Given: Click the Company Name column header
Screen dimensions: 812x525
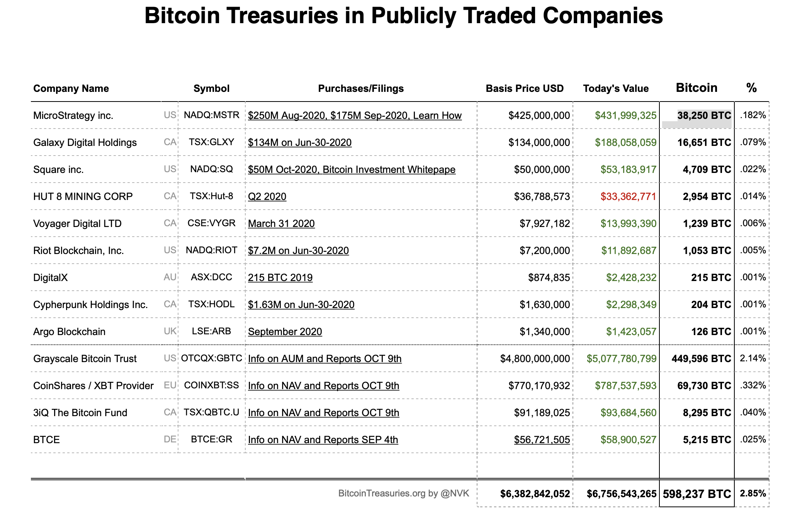Looking at the screenshot, I should pos(71,88).
